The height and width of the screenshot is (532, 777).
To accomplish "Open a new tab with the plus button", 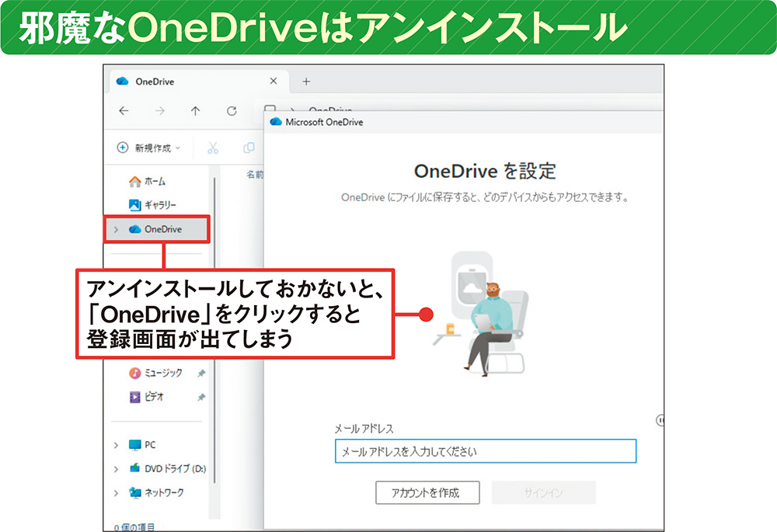I will [x=306, y=82].
